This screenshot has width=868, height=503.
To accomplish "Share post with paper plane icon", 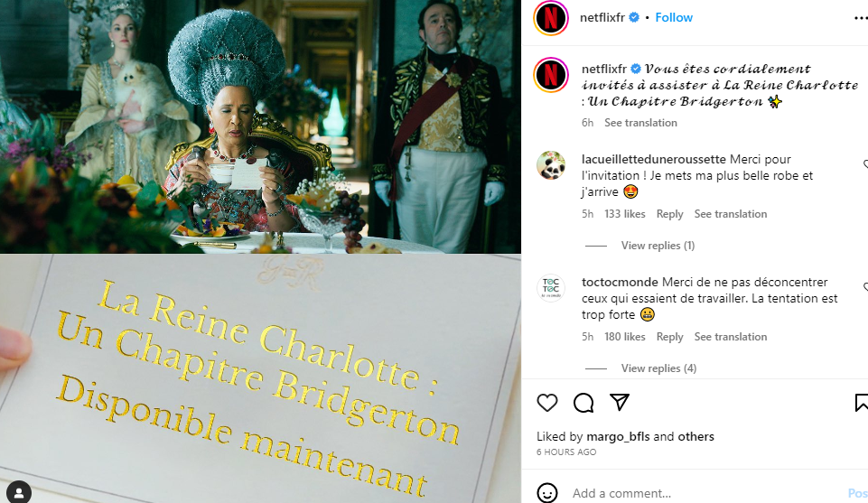I will [620, 402].
